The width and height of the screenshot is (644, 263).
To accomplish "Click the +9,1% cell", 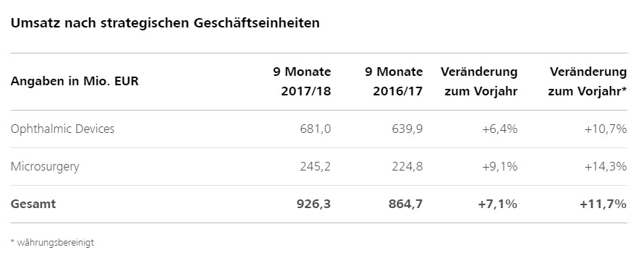I will pyautogui.click(x=500, y=167).
